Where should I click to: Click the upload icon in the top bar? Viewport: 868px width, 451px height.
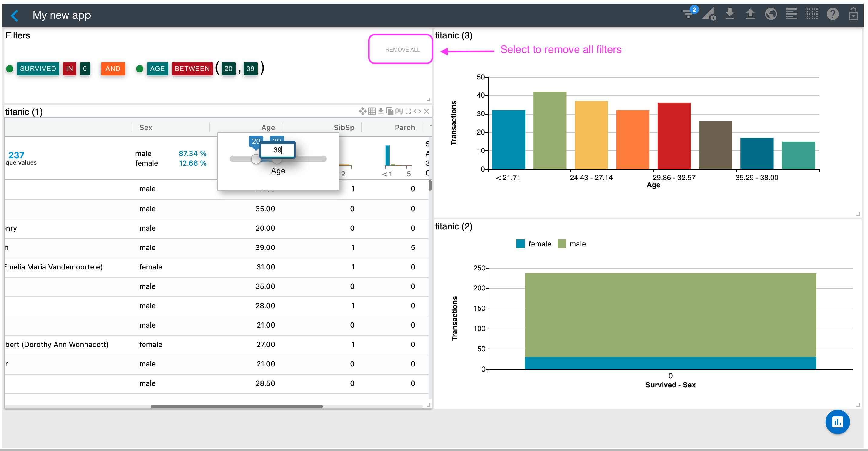coord(750,14)
